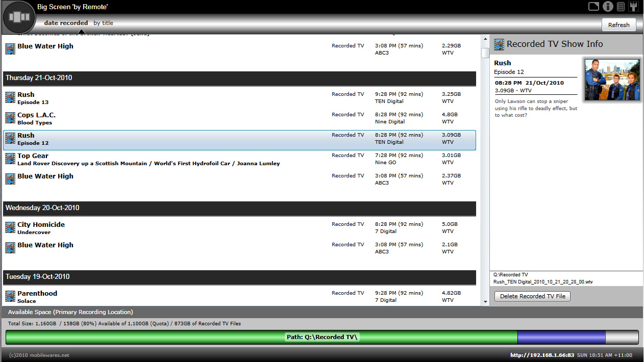Click the green used-space bar segment
Screen dimensions: 644x362
point(261,337)
